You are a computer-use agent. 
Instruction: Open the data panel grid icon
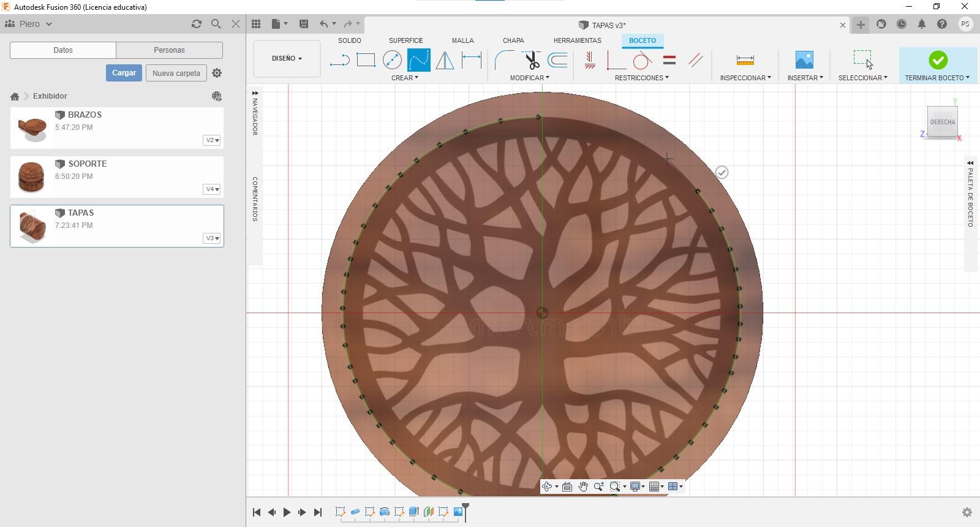click(x=256, y=24)
